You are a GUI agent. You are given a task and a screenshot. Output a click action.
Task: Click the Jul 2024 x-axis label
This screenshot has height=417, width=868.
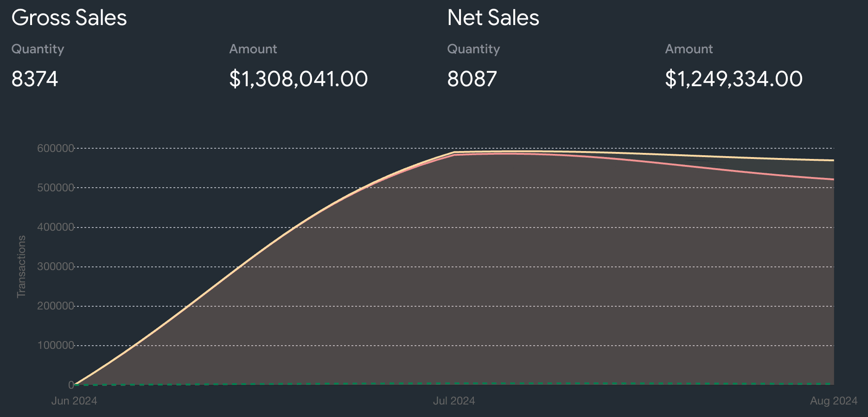[454, 401]
